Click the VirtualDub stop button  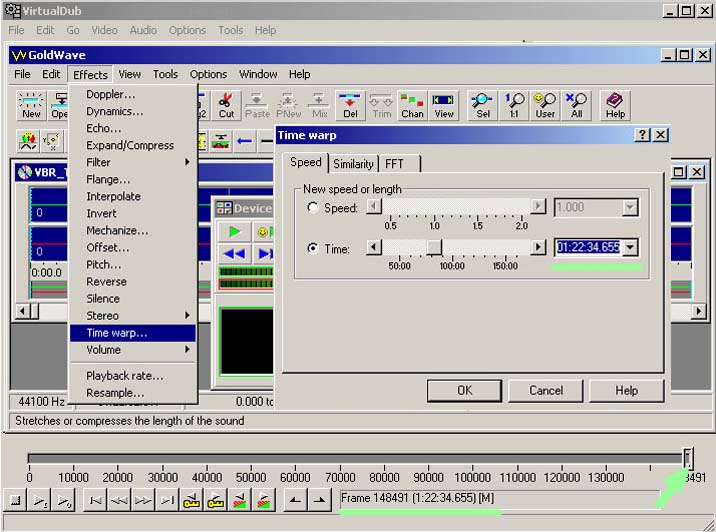[x=15, y=500]
